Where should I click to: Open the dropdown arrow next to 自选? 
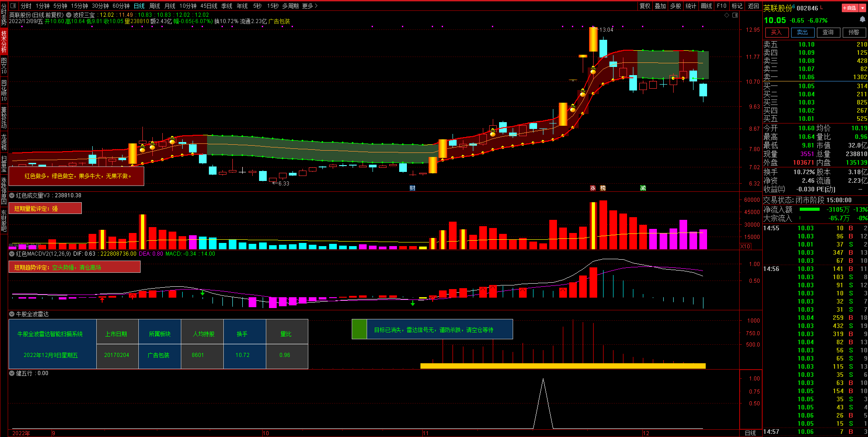pos(863,8)
